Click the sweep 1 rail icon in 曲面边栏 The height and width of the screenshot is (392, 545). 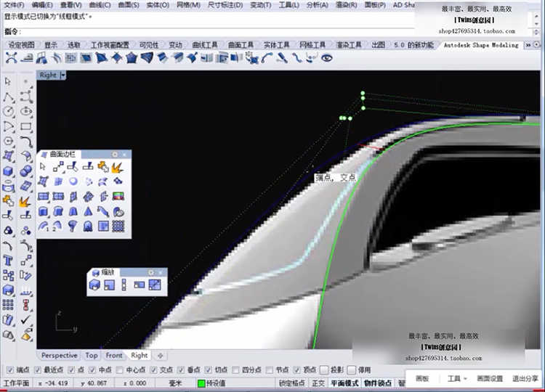[44, 226]
